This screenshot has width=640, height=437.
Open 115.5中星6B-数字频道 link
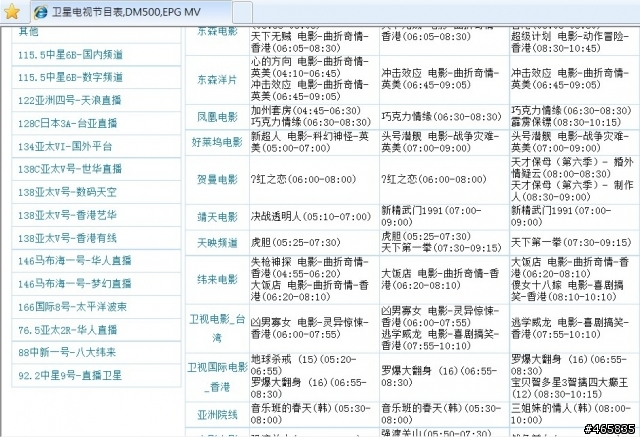[x=70, y=78]
